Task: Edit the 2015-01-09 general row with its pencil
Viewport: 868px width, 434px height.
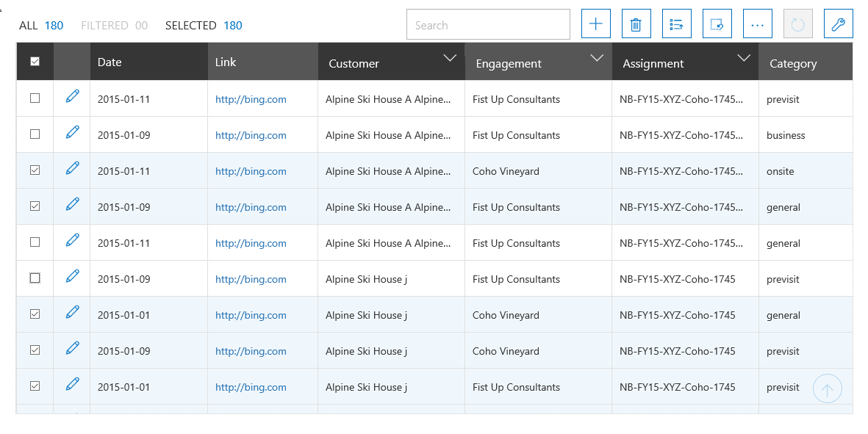Action: tap(72, 205)
